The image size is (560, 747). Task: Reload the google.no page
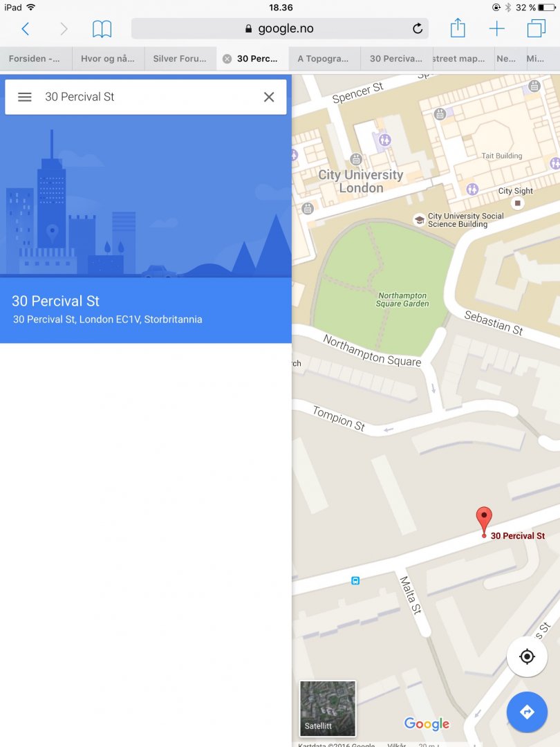click(x=417, y=28)
